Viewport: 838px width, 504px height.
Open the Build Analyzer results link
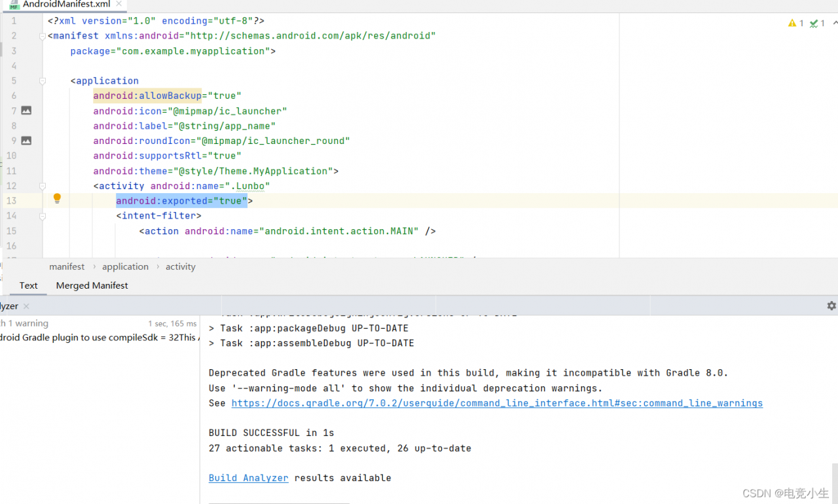(248, 478)
